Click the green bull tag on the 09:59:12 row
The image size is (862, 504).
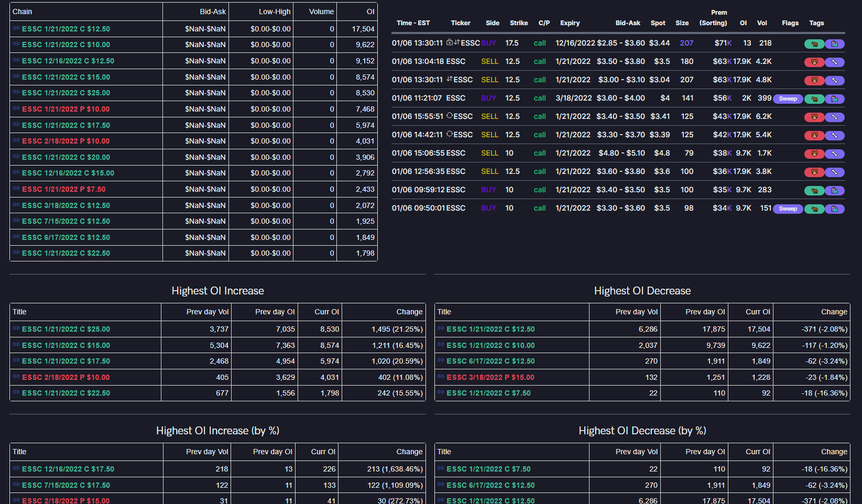click(814, 191)
